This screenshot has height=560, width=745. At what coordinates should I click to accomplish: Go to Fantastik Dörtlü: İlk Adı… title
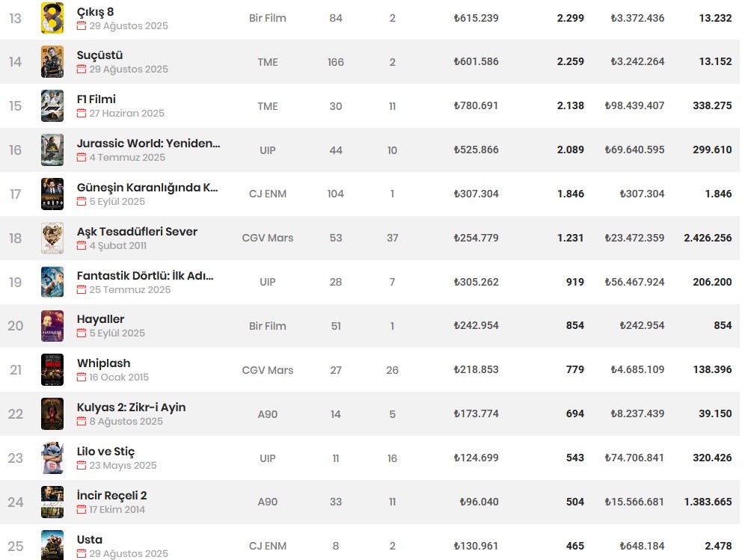click(145, 276)
